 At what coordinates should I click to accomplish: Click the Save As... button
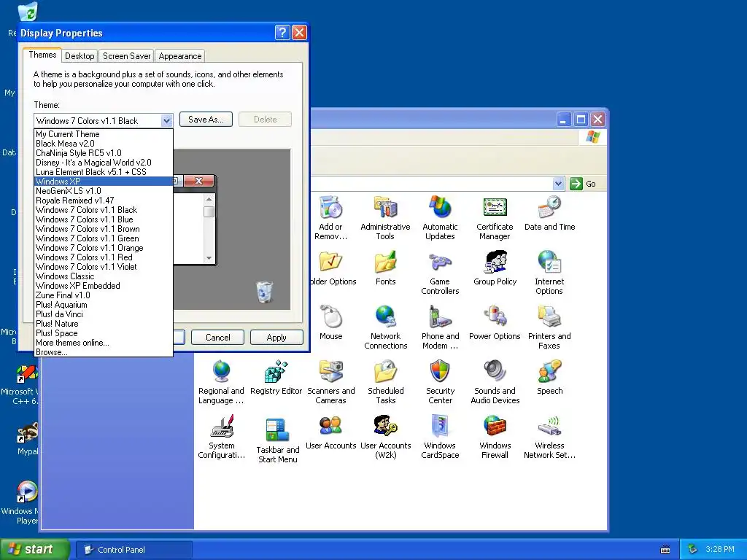(206, 120)
